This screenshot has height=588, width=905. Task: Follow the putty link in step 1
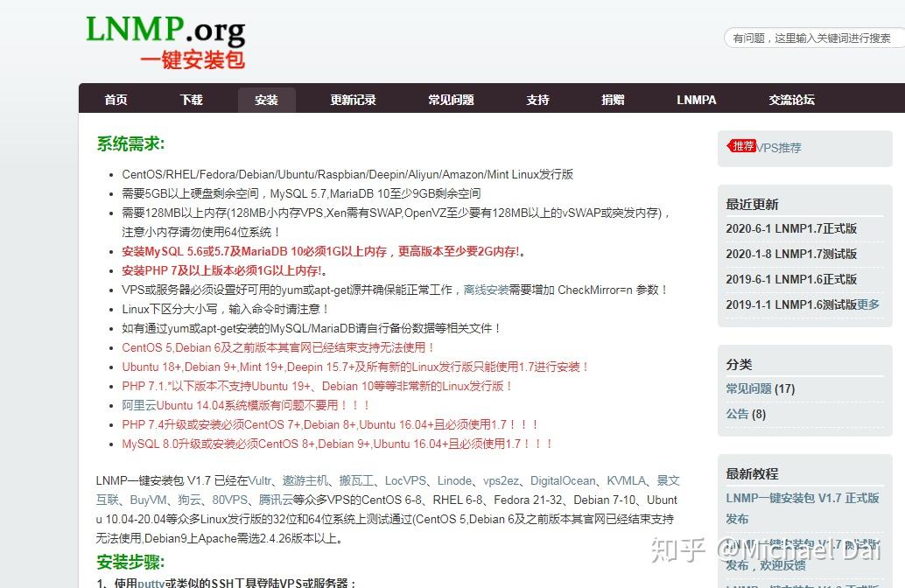click(x=151, y=583)
